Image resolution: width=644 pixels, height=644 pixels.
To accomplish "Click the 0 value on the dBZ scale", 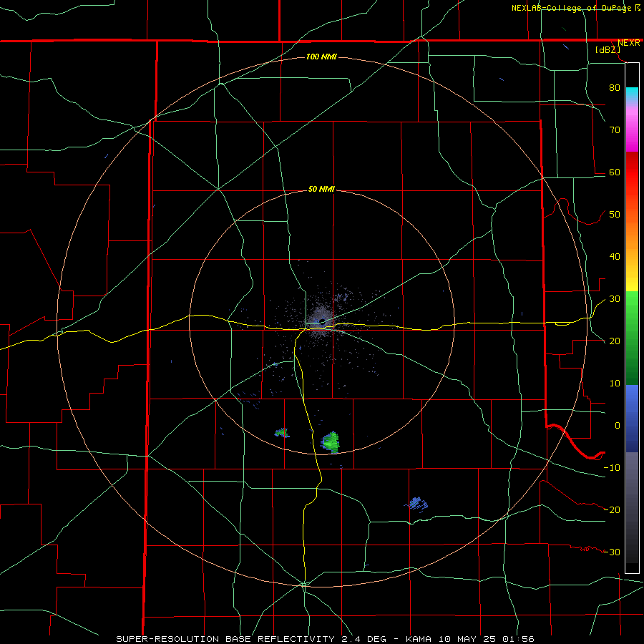I will click(618, 426).
